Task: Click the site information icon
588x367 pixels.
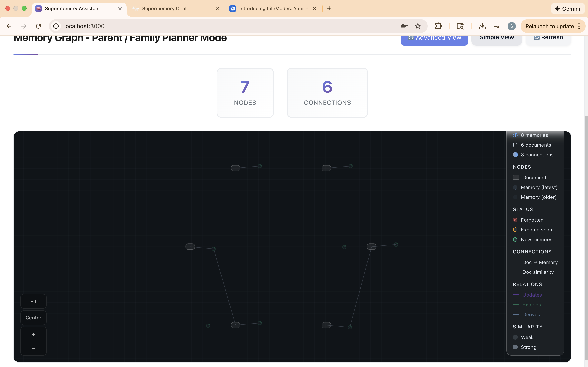Action: pos(56,26)
